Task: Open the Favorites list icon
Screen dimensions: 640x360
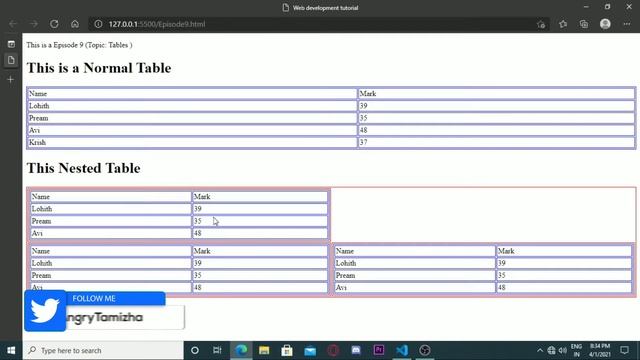Action: click(563, 24)
